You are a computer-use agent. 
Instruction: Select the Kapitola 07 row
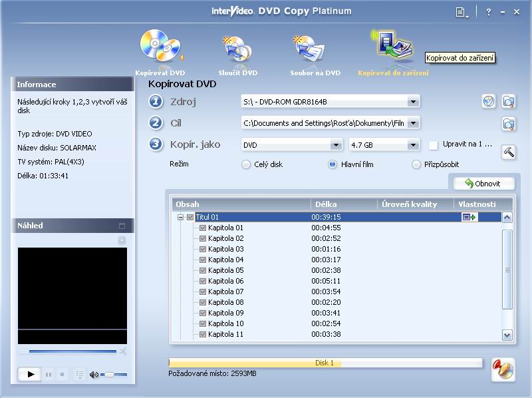(336, 292)
